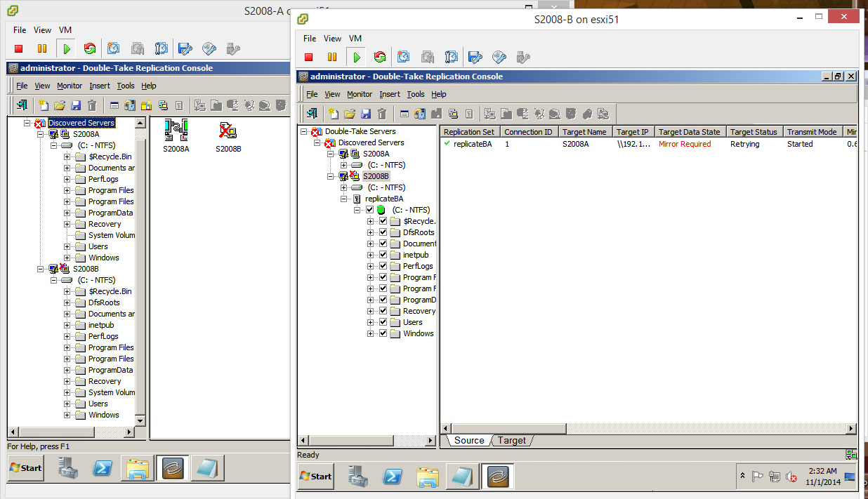This screenshot has width=868, height=499.
Task: Click the CD/DVD connect icon in S2008-A window
Action: [209, 48]
